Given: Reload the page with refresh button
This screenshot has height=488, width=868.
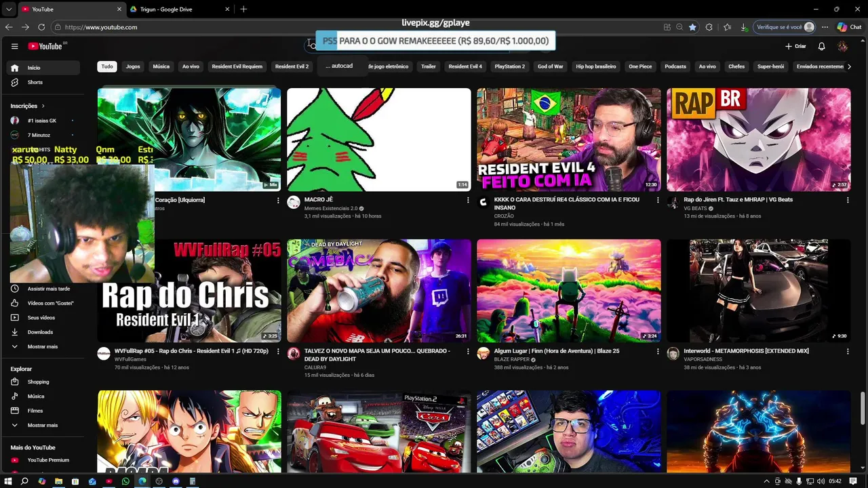Looking at the screenshot, I should (41, 27).
